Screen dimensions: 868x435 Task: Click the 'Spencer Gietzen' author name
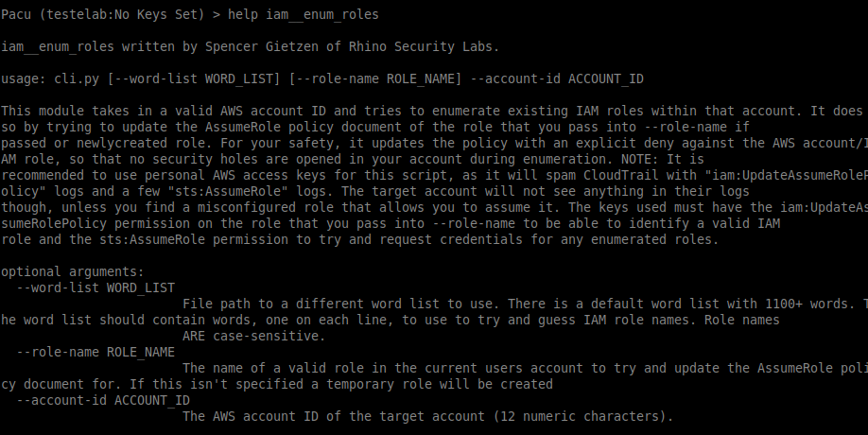pyautogui.click(x=262, y=46)
